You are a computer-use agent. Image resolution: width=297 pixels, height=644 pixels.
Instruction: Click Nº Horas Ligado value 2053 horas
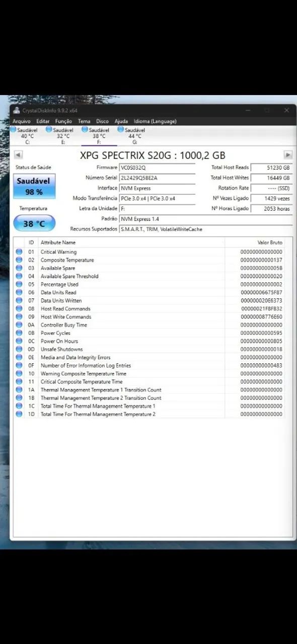pos(271,208)
